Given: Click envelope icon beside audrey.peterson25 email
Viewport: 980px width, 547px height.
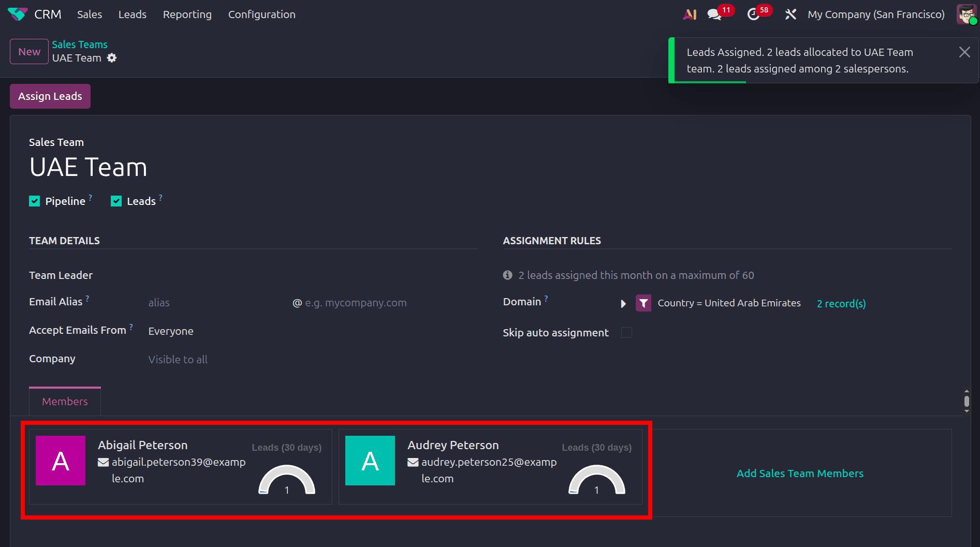Looking at the screenshot, I should click(x=413, y=462).
